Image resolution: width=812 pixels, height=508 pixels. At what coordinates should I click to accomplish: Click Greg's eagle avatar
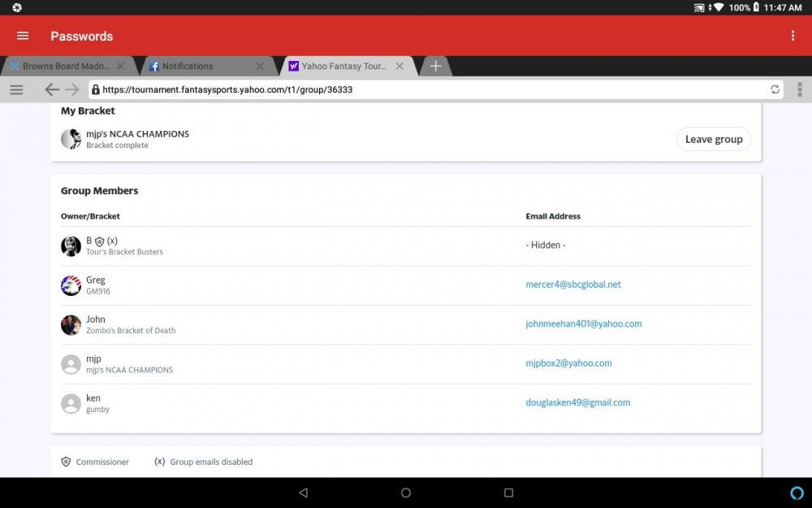[71, 285]
